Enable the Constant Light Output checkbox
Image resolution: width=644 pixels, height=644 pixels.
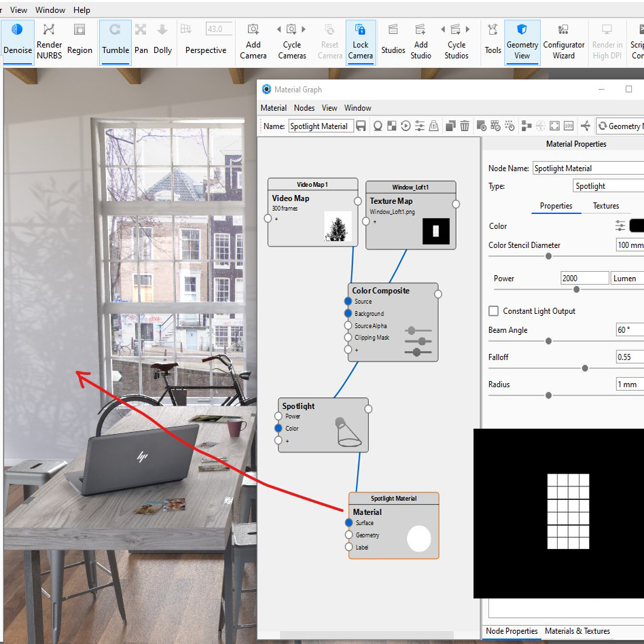click(494, 311)
